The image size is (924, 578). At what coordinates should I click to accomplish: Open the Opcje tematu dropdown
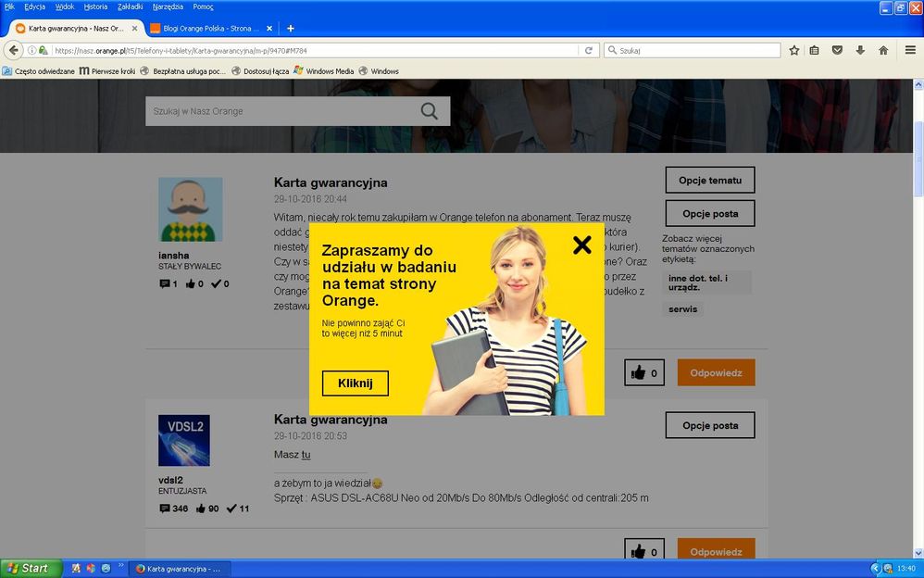(x=710, y=180)
